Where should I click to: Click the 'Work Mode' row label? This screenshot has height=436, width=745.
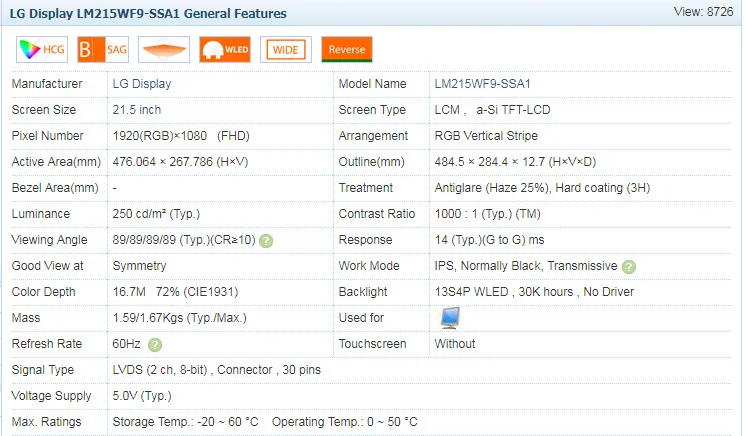(x=369, y=266)
